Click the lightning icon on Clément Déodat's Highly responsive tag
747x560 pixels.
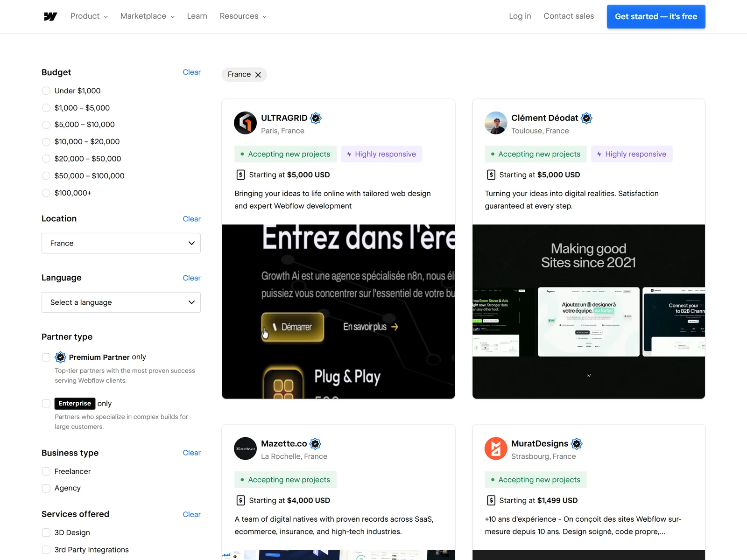click(x=599, y=154)
